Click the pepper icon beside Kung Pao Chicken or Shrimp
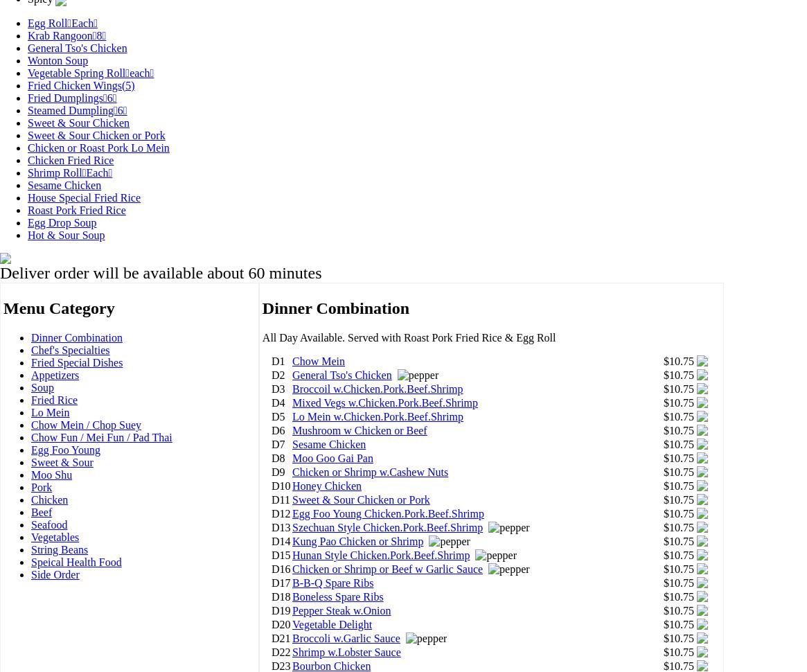This screenshot has width=807, height=672. point(449,542)
